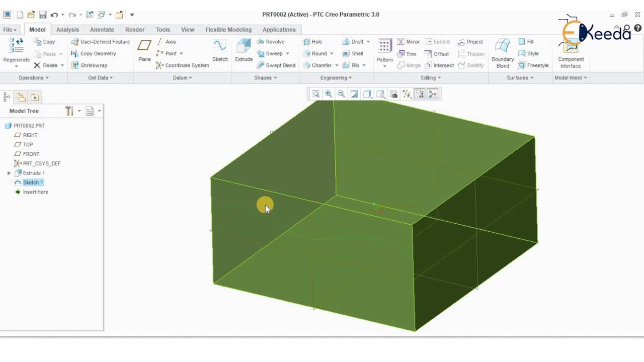
Task: Open the Flexible Modeling tab
Action: click(x=228, y=30)
